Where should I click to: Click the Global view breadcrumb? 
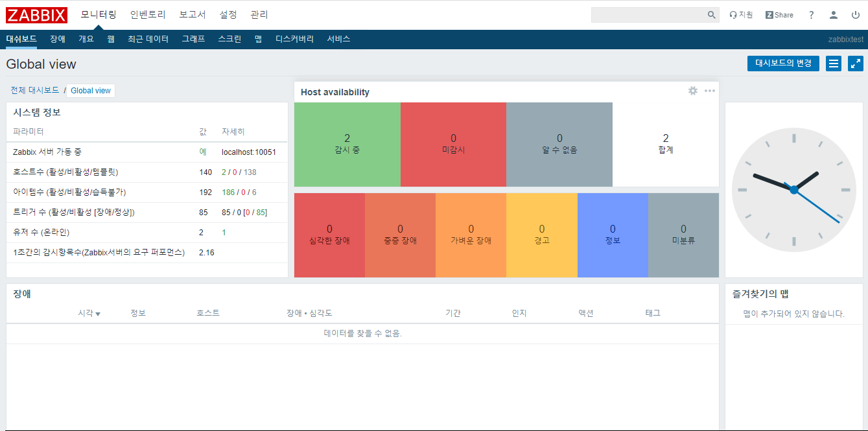(91, 91)
